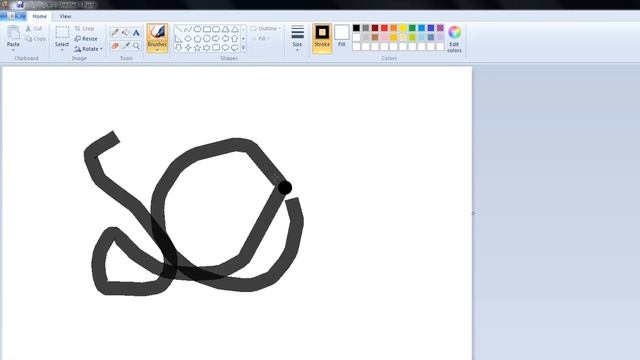640x360 pixels.
Task: Expand the Shapes gallery with the More arrow
Action: coord(244,48)
